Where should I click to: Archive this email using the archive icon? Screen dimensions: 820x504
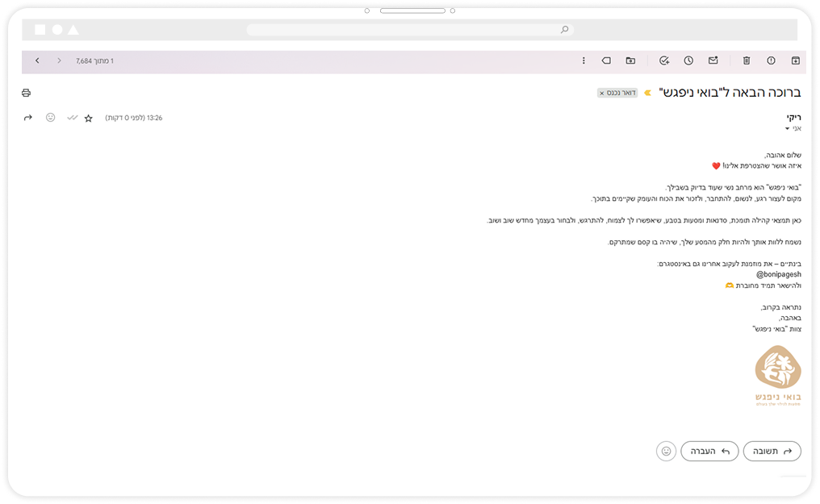coord(795,60)
